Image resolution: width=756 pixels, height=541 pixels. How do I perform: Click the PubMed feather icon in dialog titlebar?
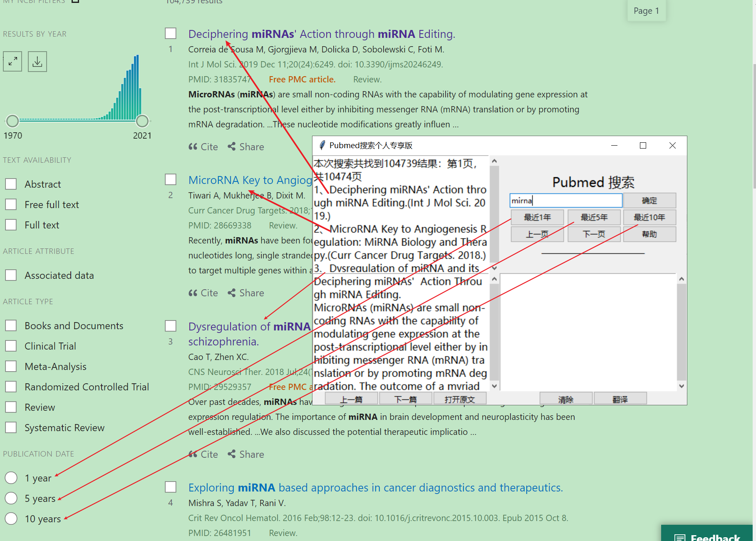[322, 145]
